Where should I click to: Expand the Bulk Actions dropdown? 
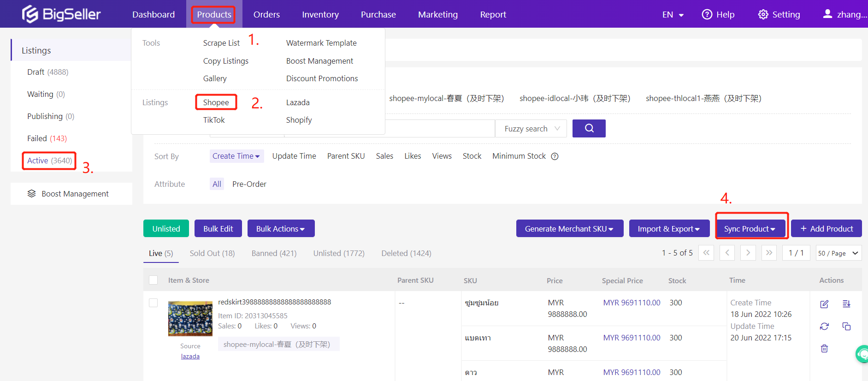pyautogui.click(x=281, y=228)
